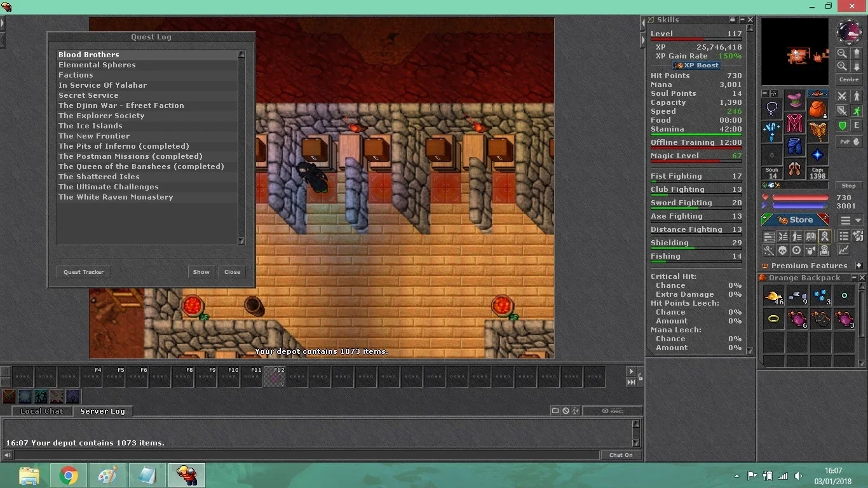Click the blue gem in ammo slot

[818, 154]
